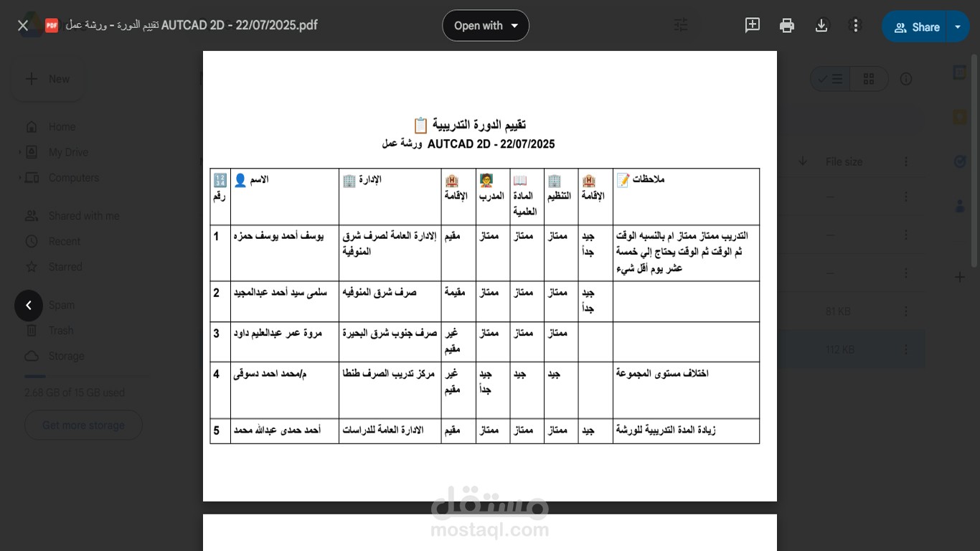This screenshot has height=551, width=980.
Task: Download the PDF file
Action: (x=821, y=26)
